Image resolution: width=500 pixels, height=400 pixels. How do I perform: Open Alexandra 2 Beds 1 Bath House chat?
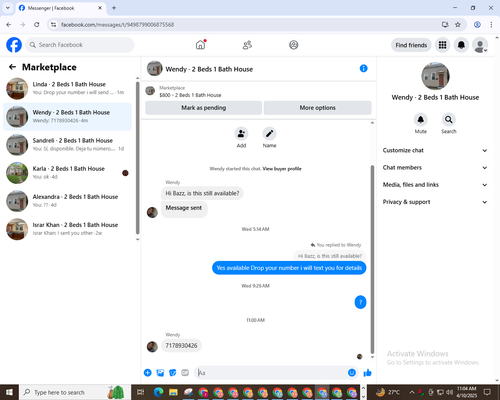pos(67,201)
